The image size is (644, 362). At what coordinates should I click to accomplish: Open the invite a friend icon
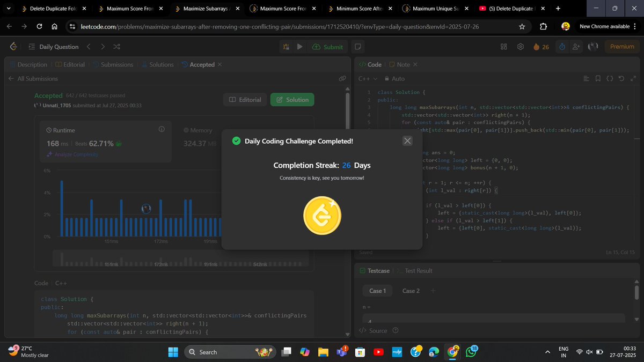(x=576, y=47)
